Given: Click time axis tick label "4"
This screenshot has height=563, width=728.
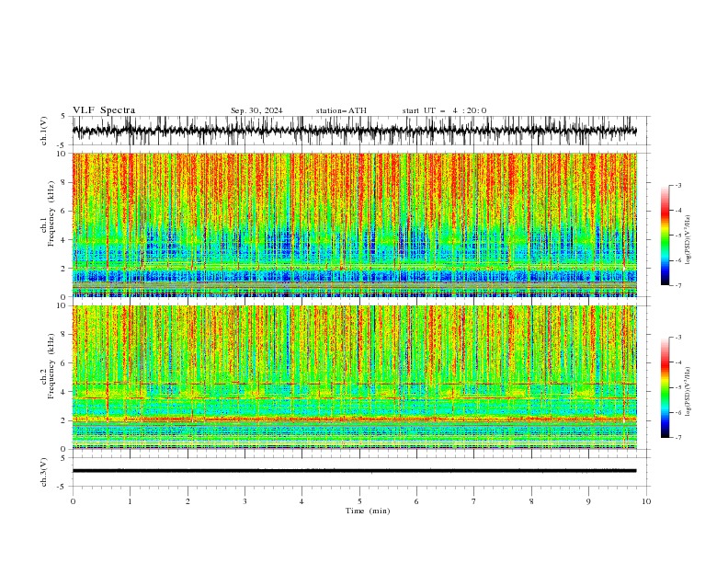Looking at the screenshot, I should tap(301, 501).
